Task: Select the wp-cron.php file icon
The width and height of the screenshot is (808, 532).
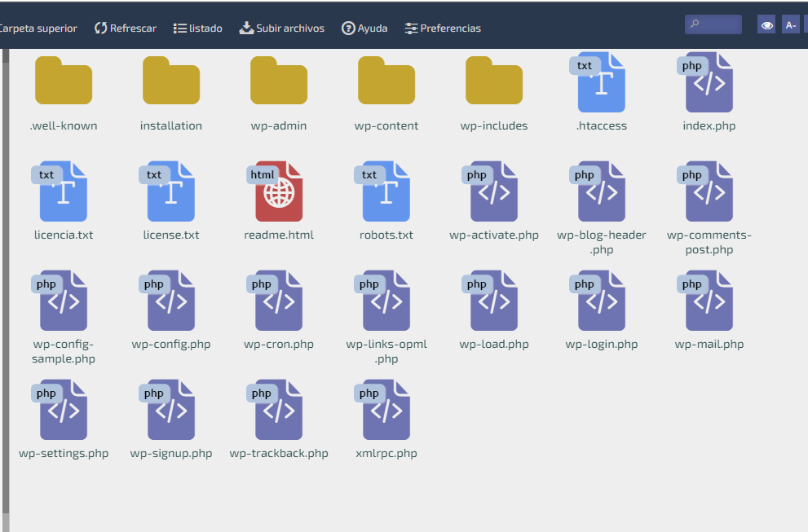Action: coord(275,301)
